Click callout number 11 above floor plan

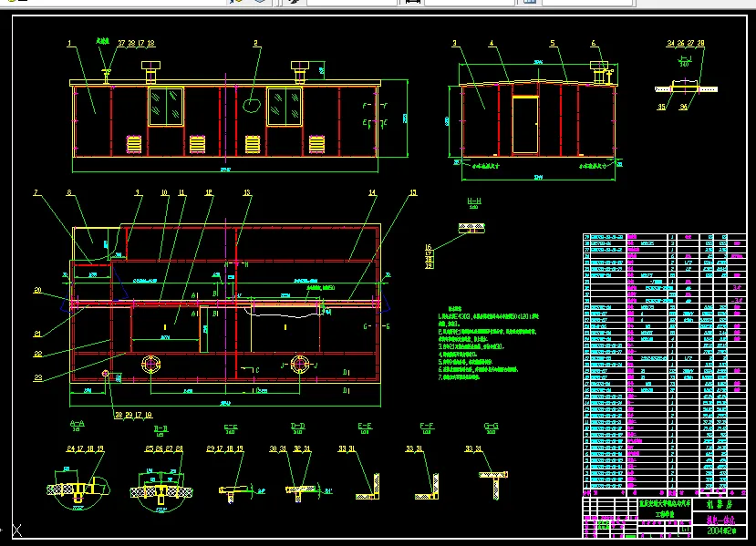click(x=181, y=192)
